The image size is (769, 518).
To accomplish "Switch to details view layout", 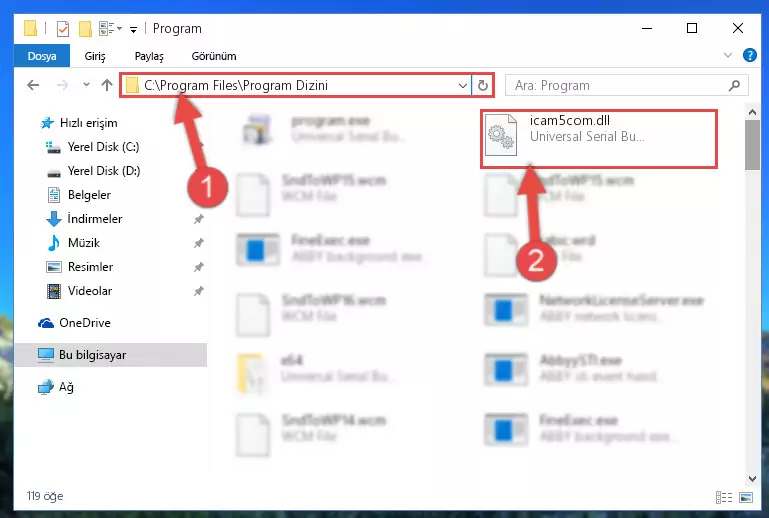I will point(724,497).
